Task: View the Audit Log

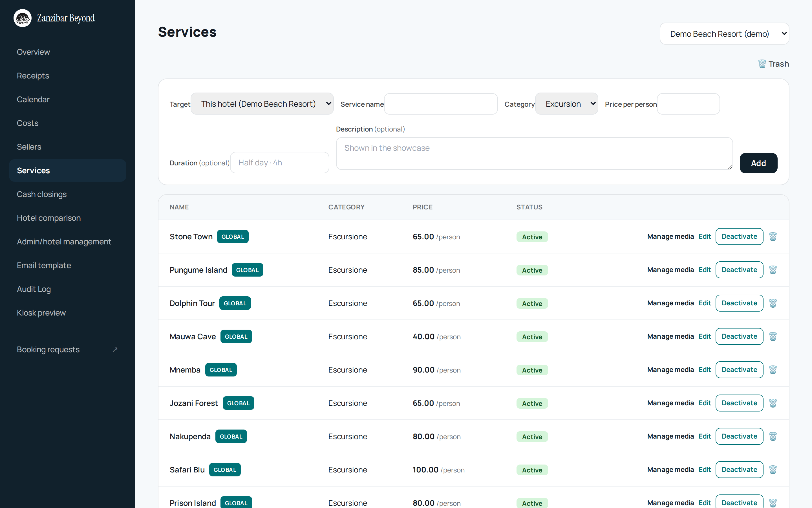Action: (x=67, y=289)
